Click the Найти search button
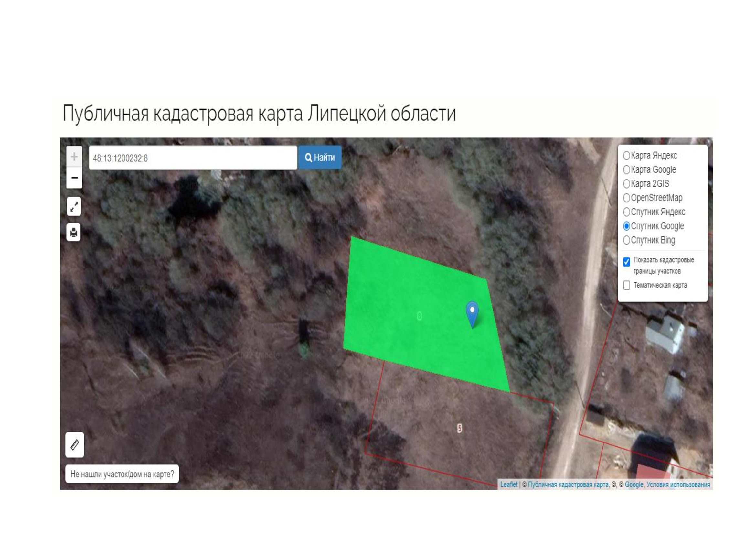The image size is (756, 535). tap(320, 158)
